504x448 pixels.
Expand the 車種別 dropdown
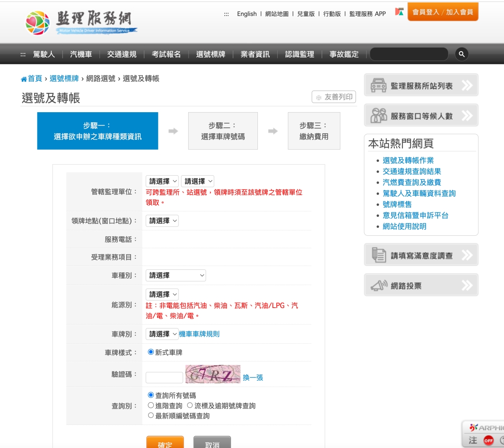click(x=176, y=275)
